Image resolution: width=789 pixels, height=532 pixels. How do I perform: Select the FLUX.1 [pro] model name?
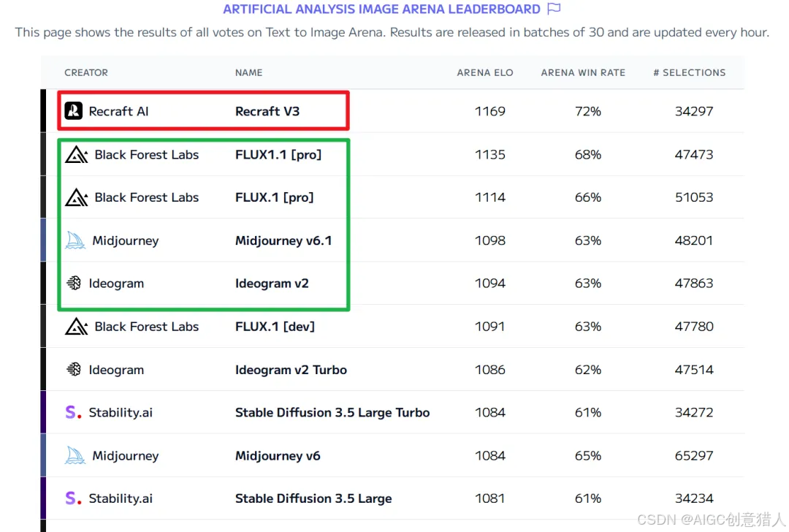274,197
